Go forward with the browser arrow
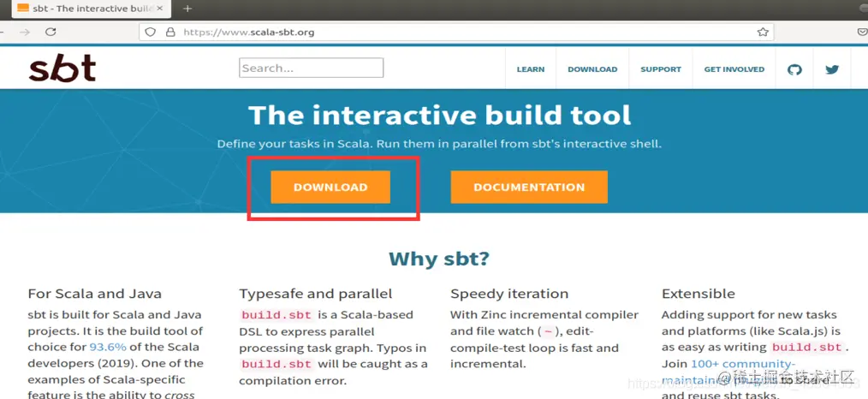868x399 pixels. pyautogui.click(x=25, y=32)
